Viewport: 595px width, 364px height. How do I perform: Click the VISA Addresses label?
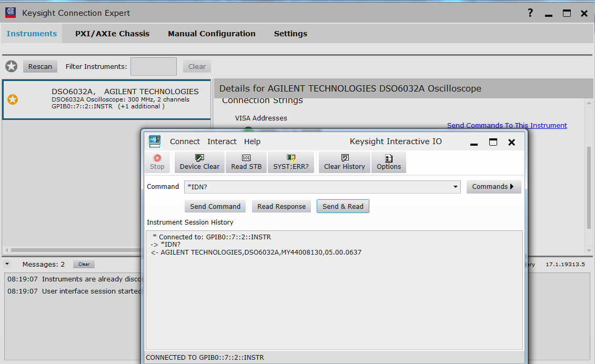[261, 118]
